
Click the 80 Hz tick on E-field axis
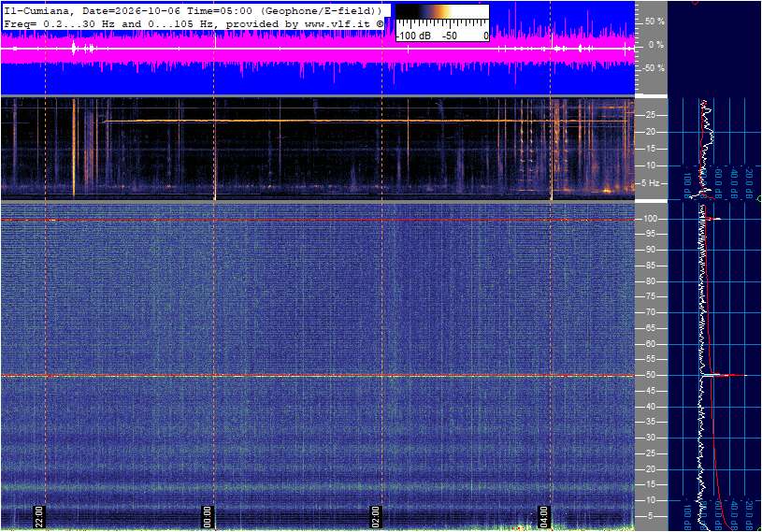[650, 281]
